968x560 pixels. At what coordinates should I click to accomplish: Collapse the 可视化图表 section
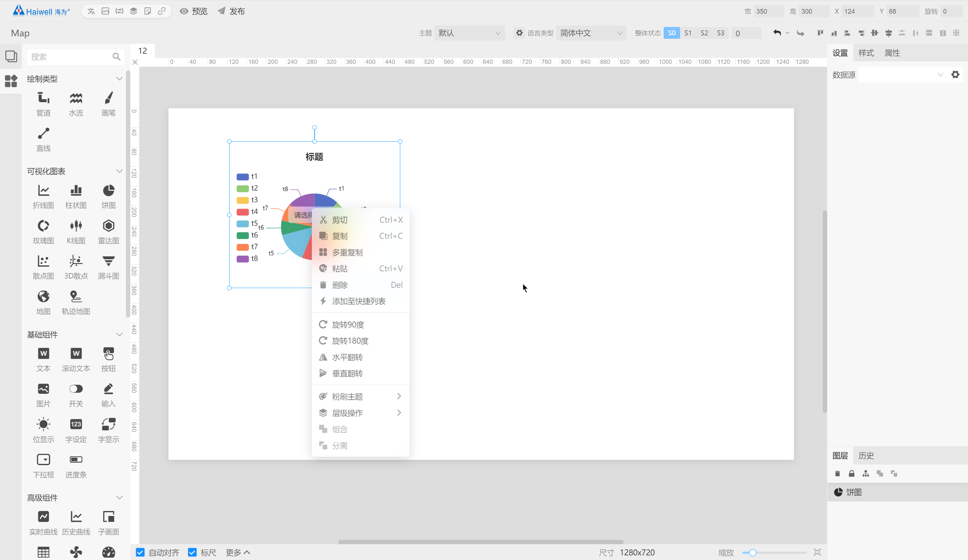point(119,171)
